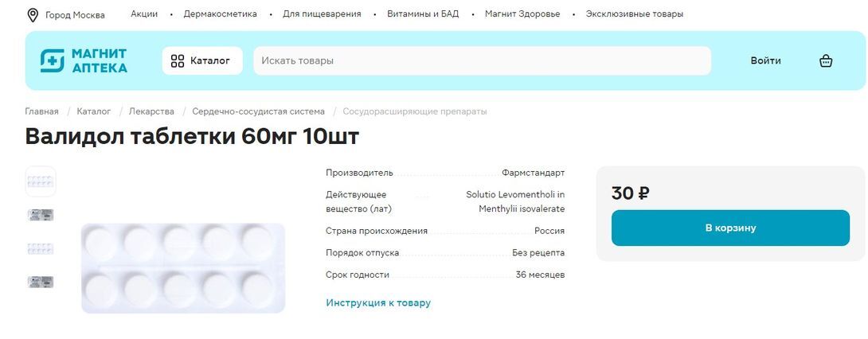Click the location pin icon
This screenshot has height=339, width=868.
point(33,14)
